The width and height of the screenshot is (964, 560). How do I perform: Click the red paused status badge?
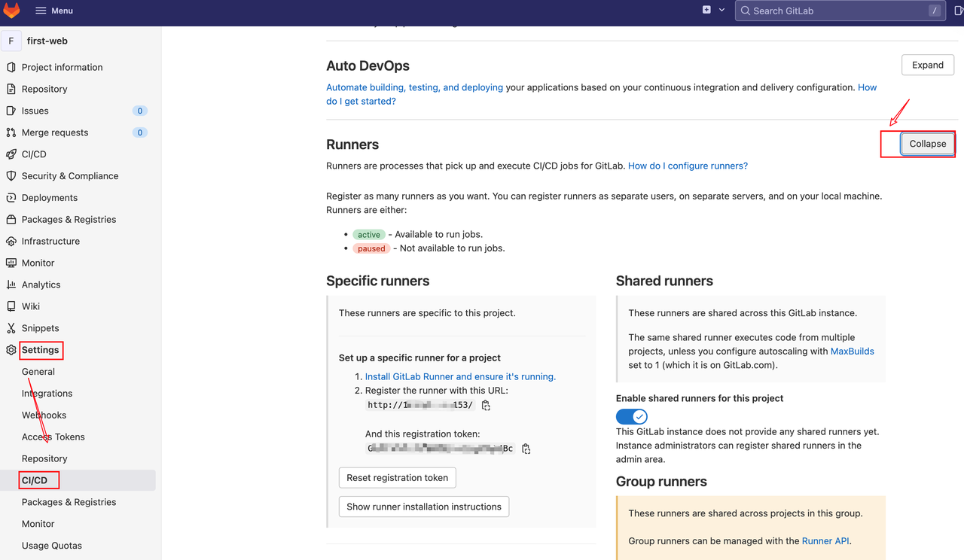[371, 248]
